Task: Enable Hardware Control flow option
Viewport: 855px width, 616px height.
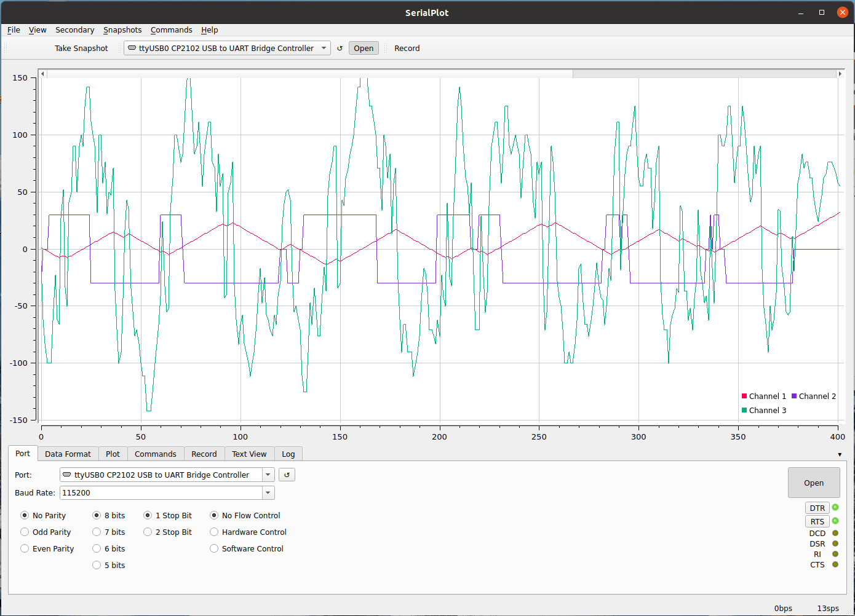Action: click(x=214, y=532)
